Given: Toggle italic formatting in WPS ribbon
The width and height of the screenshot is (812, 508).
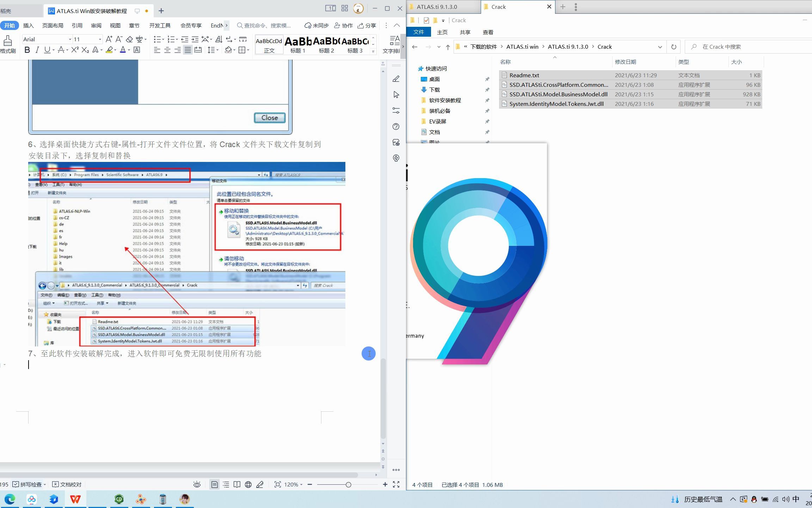Looking at the screenshot, I should [37, 50].
